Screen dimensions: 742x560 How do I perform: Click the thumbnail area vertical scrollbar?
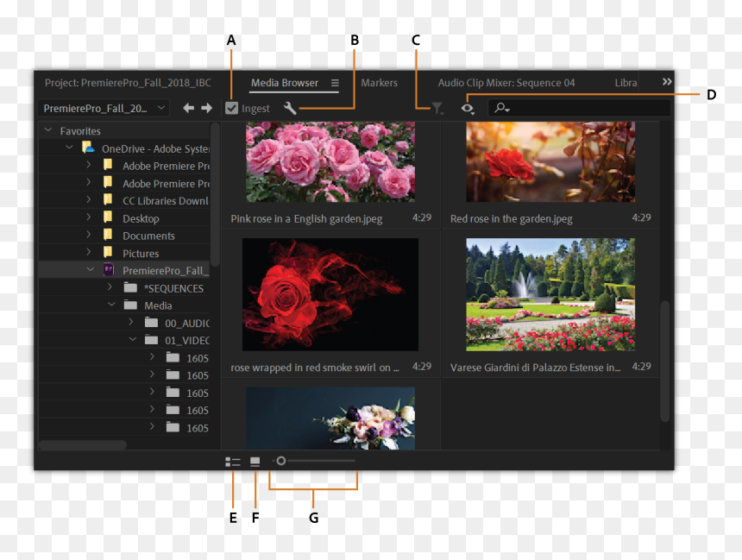click(x=665, y=361)
